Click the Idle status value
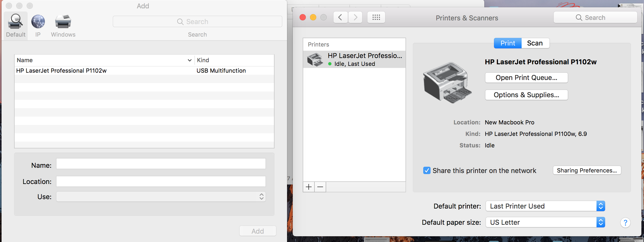The width and height of the screenshot is (644, 242). 490,145
